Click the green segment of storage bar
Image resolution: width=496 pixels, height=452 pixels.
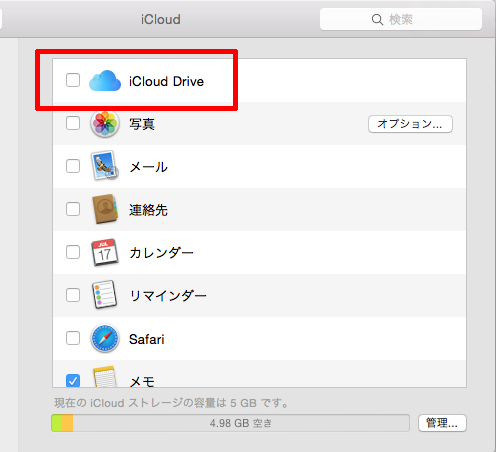point(57,423)
